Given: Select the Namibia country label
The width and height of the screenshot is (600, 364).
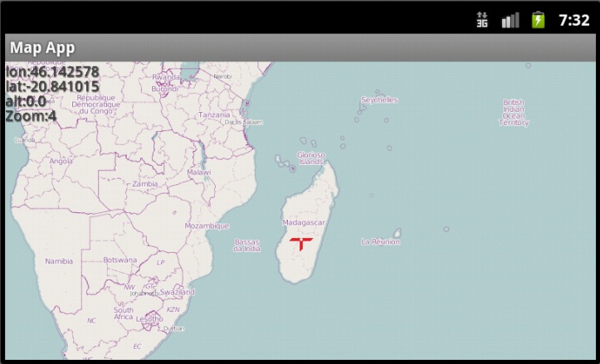Looking at the screenshot, I should pos(58,261).
